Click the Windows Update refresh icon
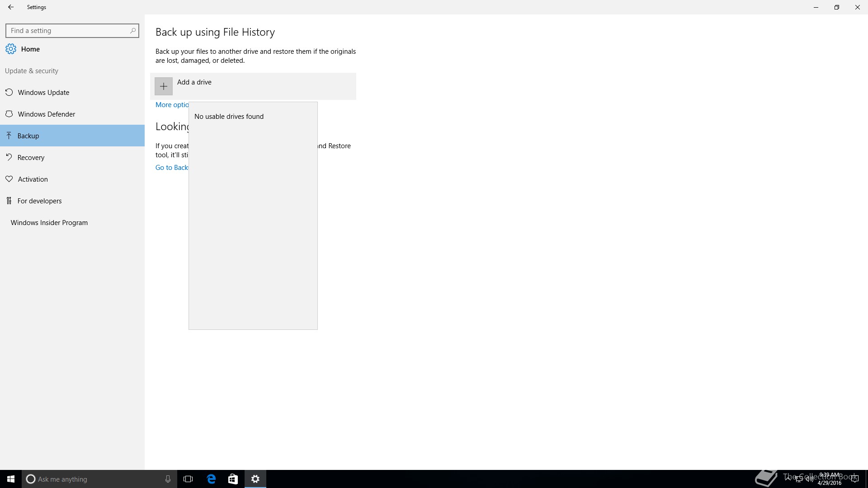Screen dimensions: 868x488 click(x=9, y=92)
